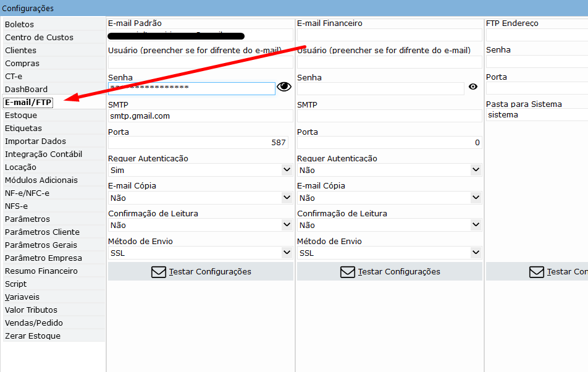Select Parâmetros Gerais in sidebar

41,245
